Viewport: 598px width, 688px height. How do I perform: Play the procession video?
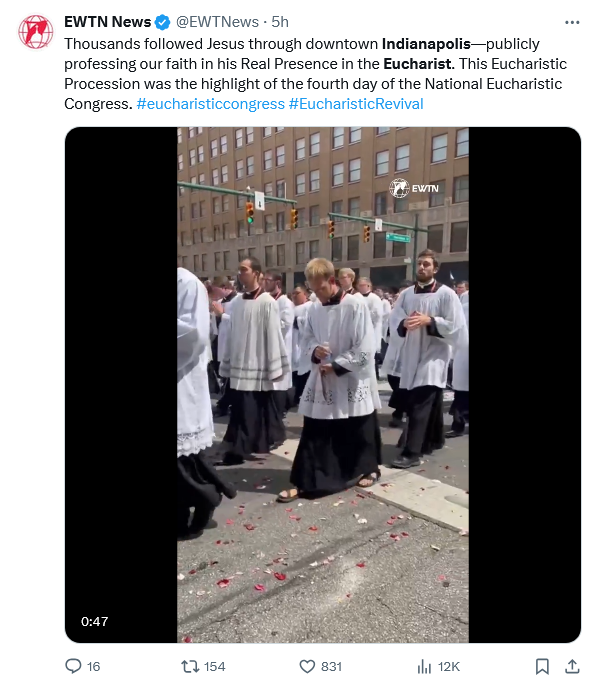pos(323,385)
